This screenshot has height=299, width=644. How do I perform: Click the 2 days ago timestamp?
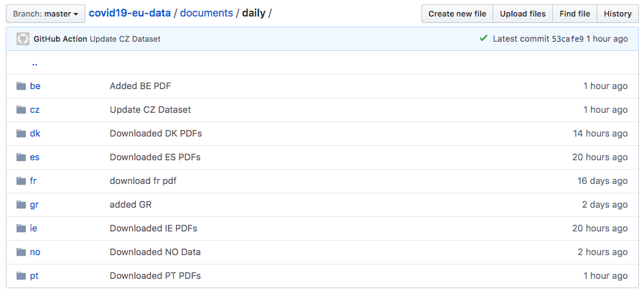tap(605, 204)
